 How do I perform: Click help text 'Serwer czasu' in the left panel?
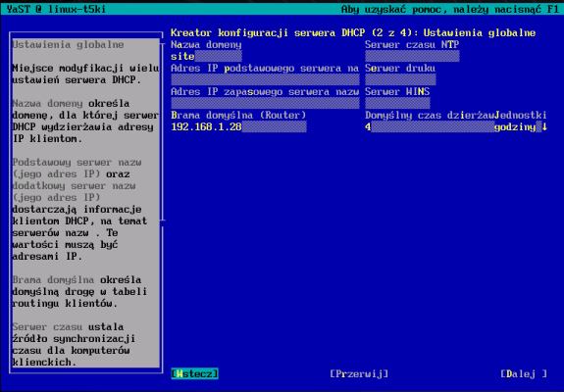click(47, 327)
